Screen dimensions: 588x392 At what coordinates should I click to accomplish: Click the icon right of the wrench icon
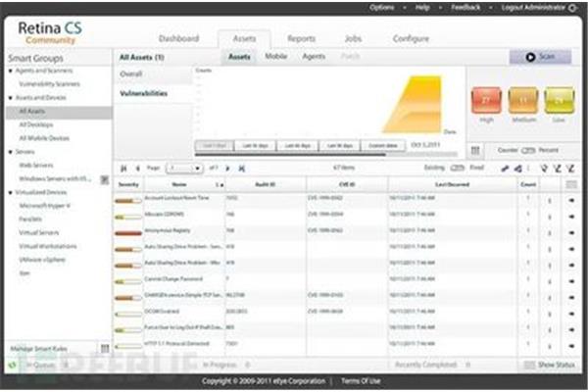point(517,169)
